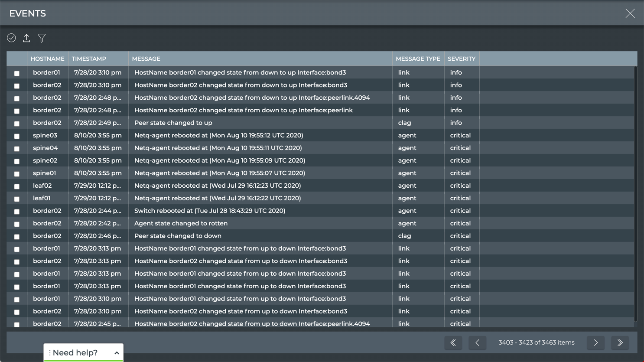Acknowledge events using the checkmark icon
The height and width of the screenshot is (362, 644).
[x=11, y=38]
